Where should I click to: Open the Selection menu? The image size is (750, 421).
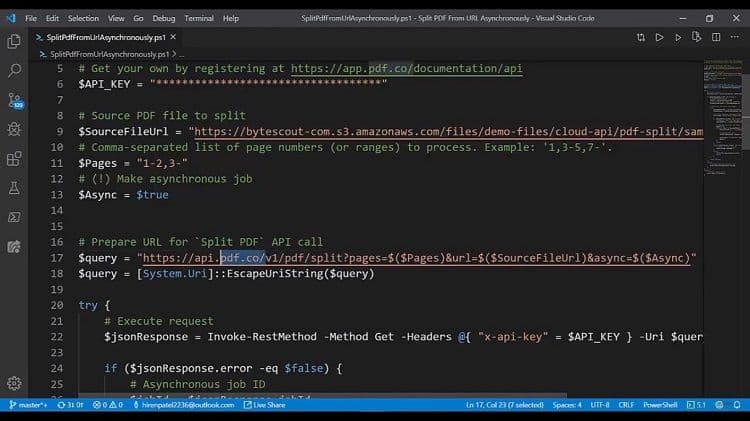pyautogui.click(x=83, y=18)
